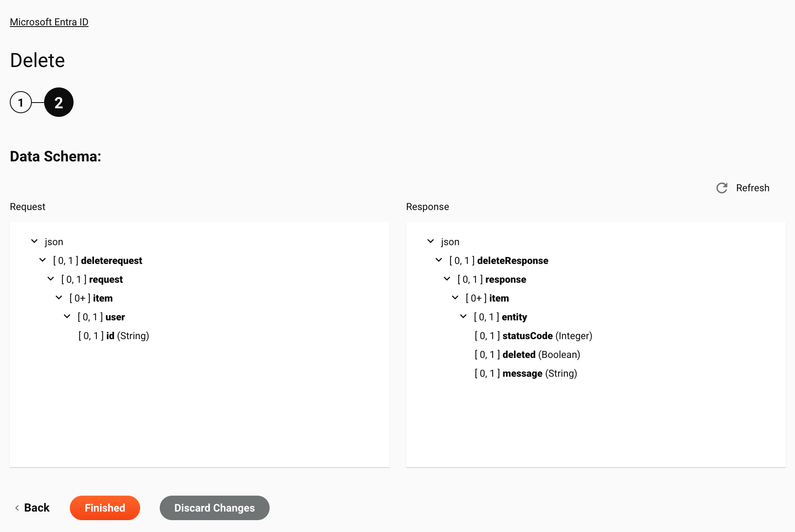Click the Microsoft Entra ID breadcrumb link
The height and width of the screenshot is (532, 795).
pos(49,22)
